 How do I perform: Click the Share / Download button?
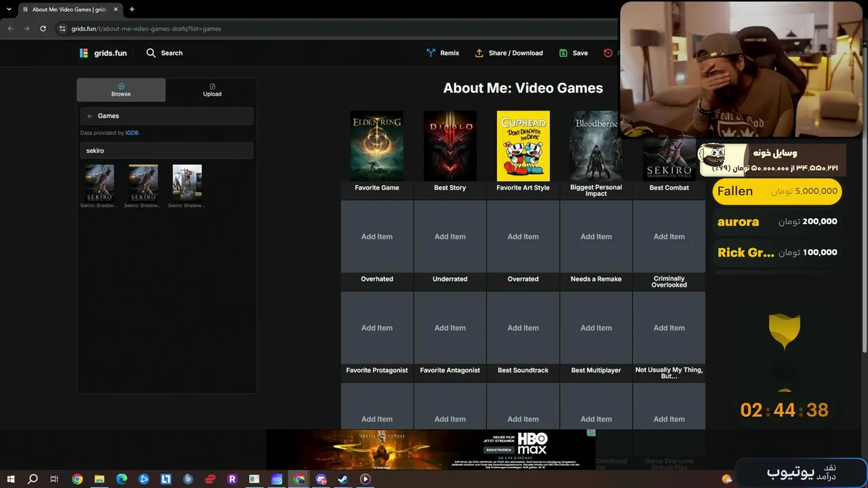click(x=509, y=53)
